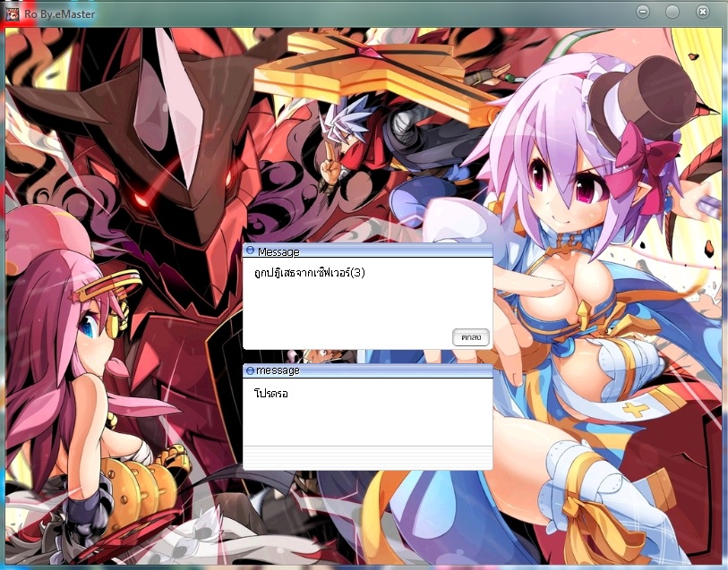The width and height of the screenshot is (728, 570).
Task: Select the server rejected text ending with (3)
Action: point(310,272)
